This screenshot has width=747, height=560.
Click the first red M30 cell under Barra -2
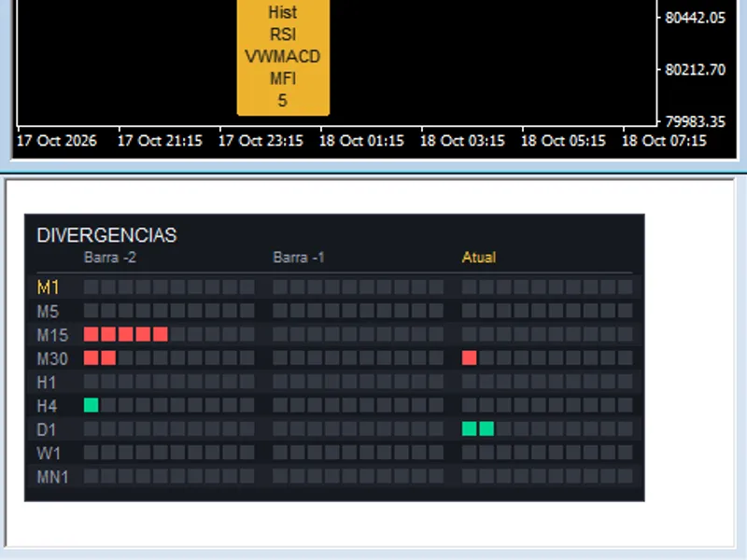point(91,358)
